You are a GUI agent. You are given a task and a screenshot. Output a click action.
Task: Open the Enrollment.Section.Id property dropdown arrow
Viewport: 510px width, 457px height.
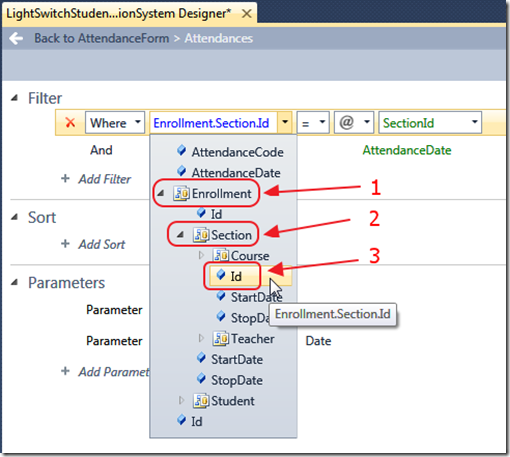(x=285, y=123)
